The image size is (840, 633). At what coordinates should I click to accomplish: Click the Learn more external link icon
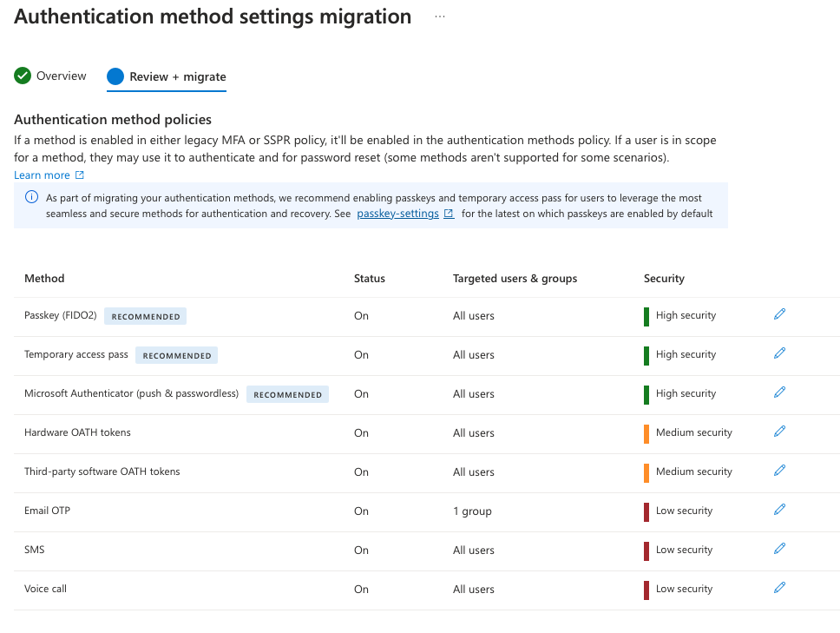tap(79, 175)
